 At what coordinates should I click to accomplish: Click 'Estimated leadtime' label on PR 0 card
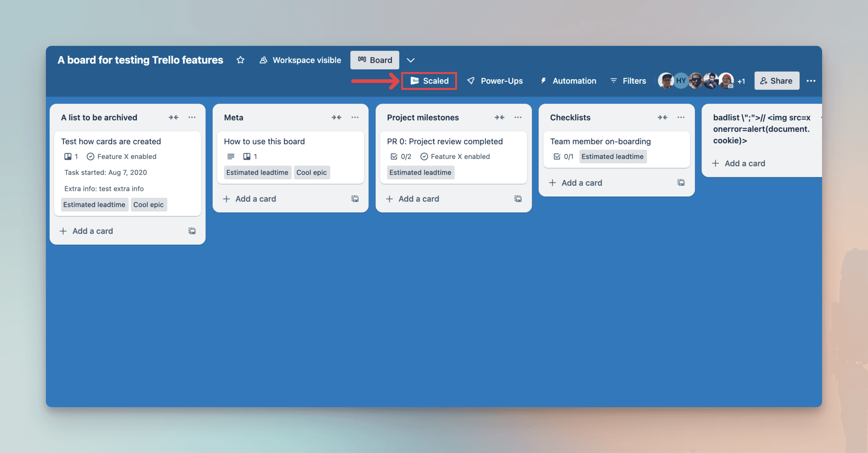point(420,172)
